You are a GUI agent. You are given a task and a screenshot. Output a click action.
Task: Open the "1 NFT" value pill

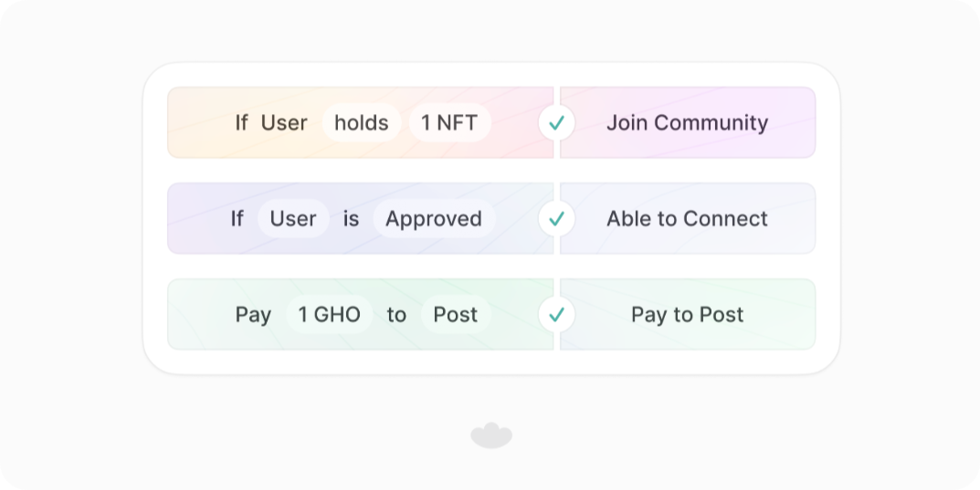point(449,123)
